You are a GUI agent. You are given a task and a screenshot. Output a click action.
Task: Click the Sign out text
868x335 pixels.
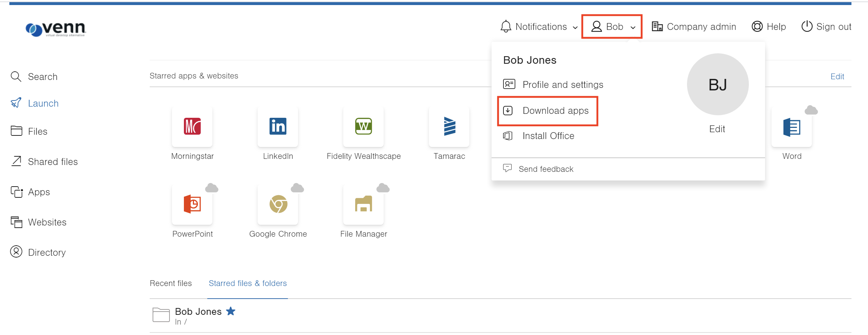[x=834, y=27]
